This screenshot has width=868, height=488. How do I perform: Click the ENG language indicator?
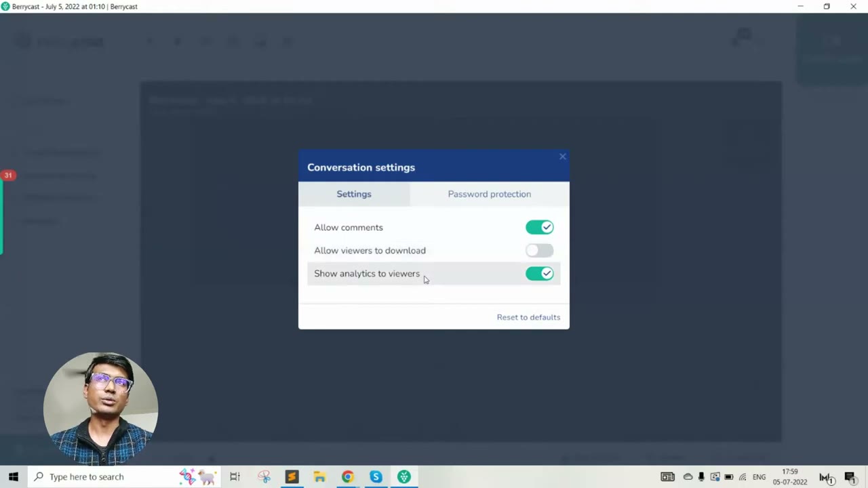(x=759, y=477)
